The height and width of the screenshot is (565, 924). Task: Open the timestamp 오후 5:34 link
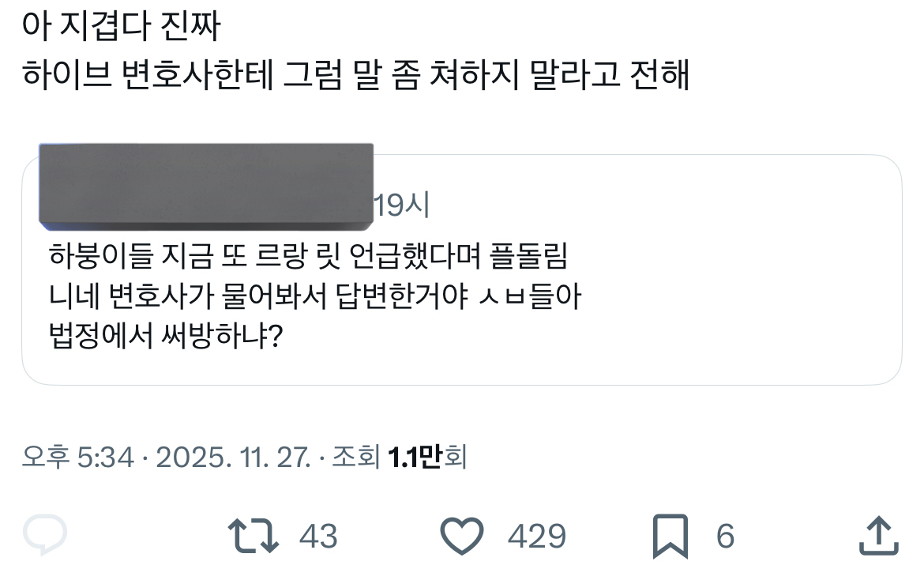77,457
